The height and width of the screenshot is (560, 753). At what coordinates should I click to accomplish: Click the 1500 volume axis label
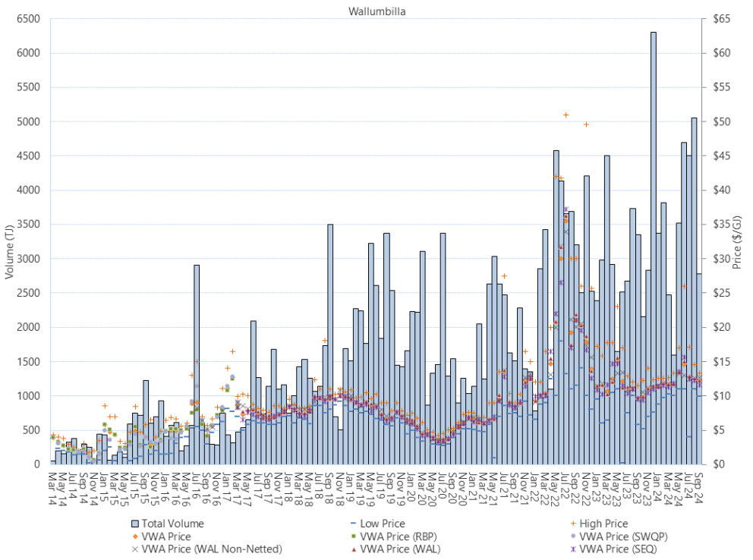(28, 362)
